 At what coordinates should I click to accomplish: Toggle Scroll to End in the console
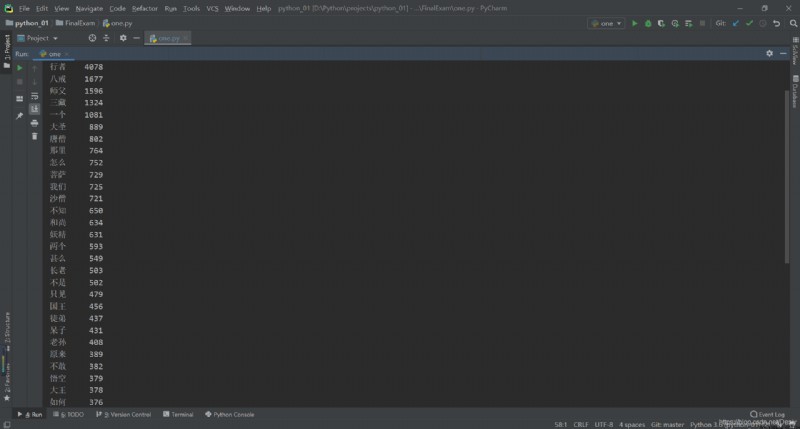pyautogui.click(x=35, y=109)
